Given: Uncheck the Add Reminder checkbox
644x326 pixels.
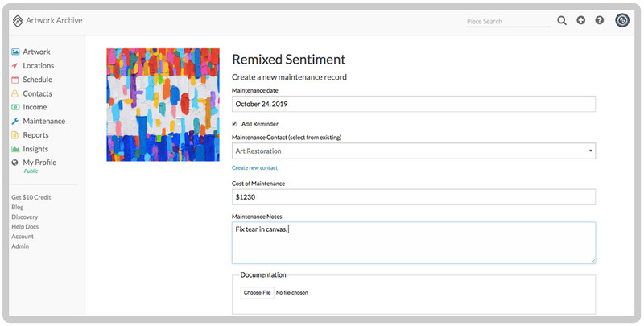Looking at the screenshot, I should click(x=235, y=124).
